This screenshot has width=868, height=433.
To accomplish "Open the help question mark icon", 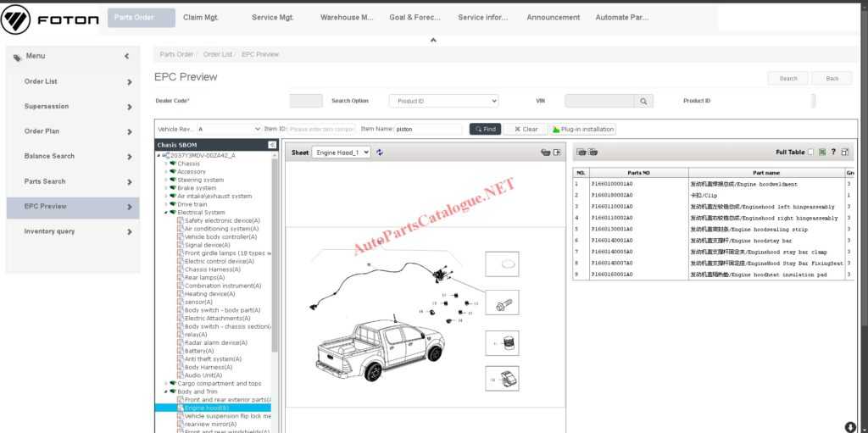I will 833,153.
